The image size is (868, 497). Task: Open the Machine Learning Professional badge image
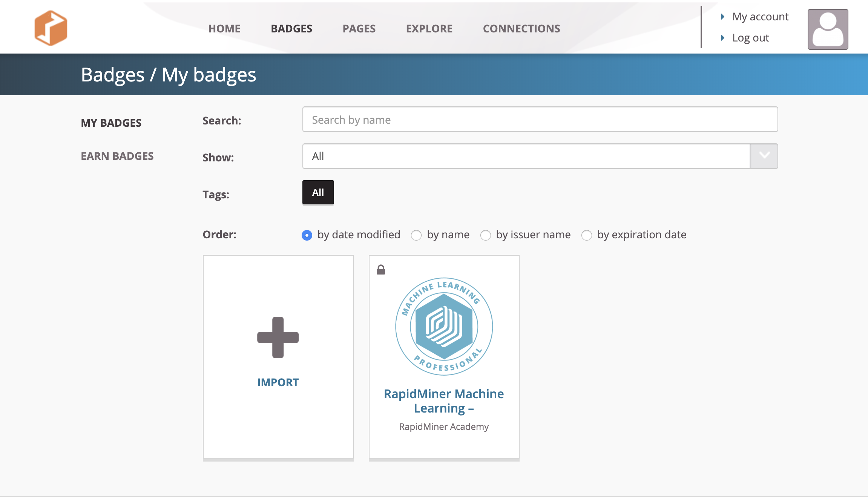tap(444, 327)
